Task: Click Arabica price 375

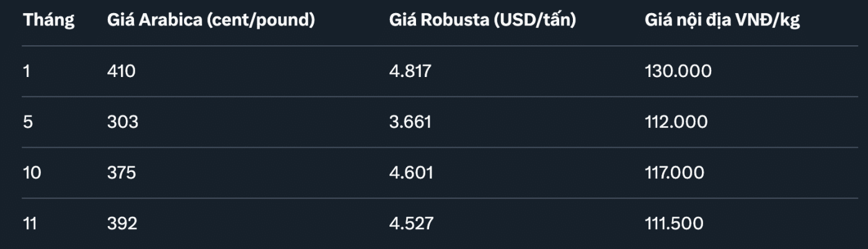Action: pos(122,173)
